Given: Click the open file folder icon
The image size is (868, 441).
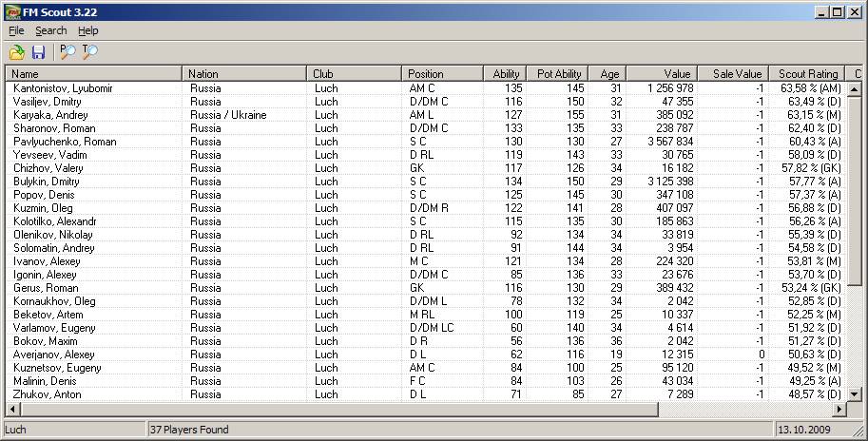Looking at the screenshot, I should [x=17, y=52].
